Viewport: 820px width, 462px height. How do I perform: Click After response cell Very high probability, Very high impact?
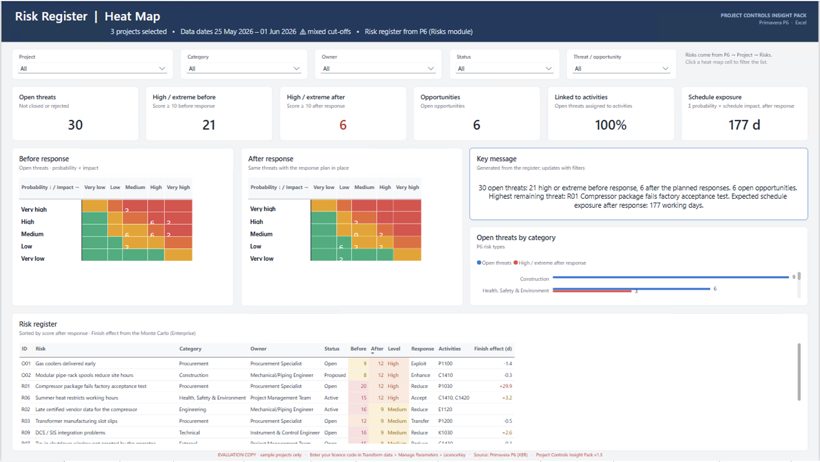coord(407,206)
